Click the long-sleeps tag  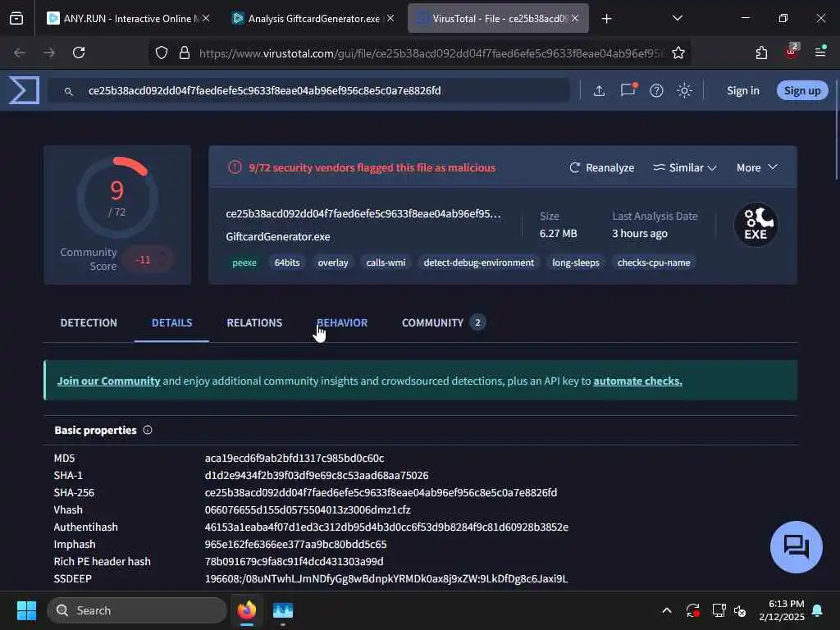(576, 262)
